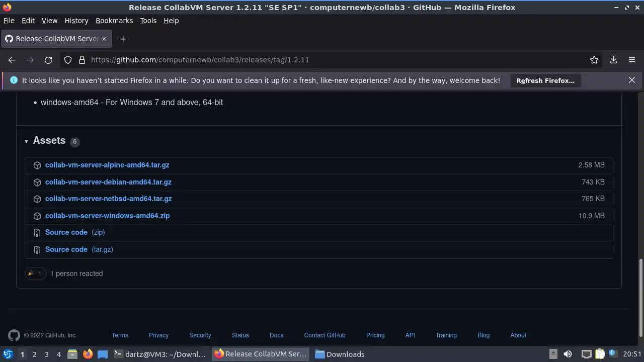
Task: Open the volume speaker icon in the system tray
Action: [568, 354]
